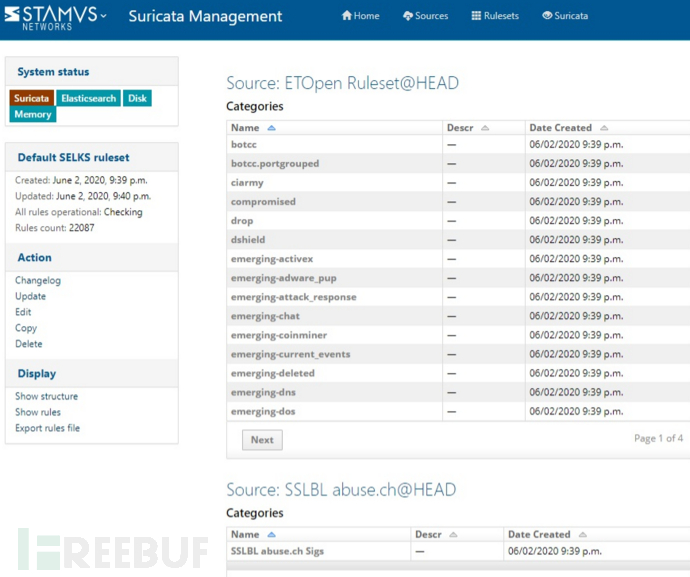Open the emerging-dns category
The image size is (690, 577).
263,392
